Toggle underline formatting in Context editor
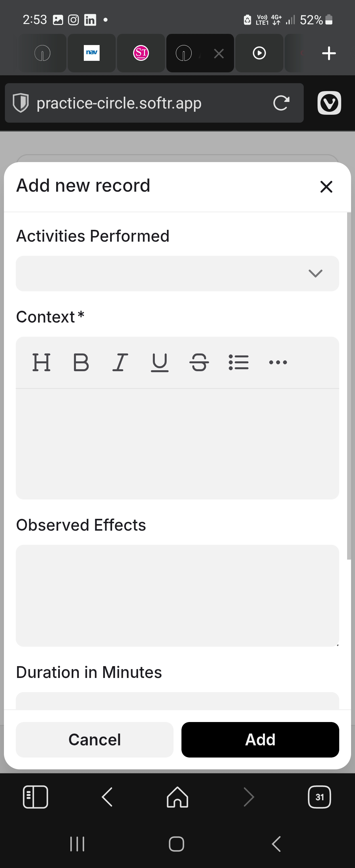 pos(160,363)
